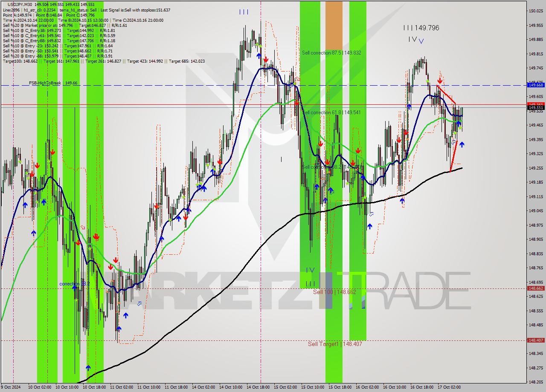Click the '9 Oct 2024' date label
The image size is (546, 392).
[10, 387]
